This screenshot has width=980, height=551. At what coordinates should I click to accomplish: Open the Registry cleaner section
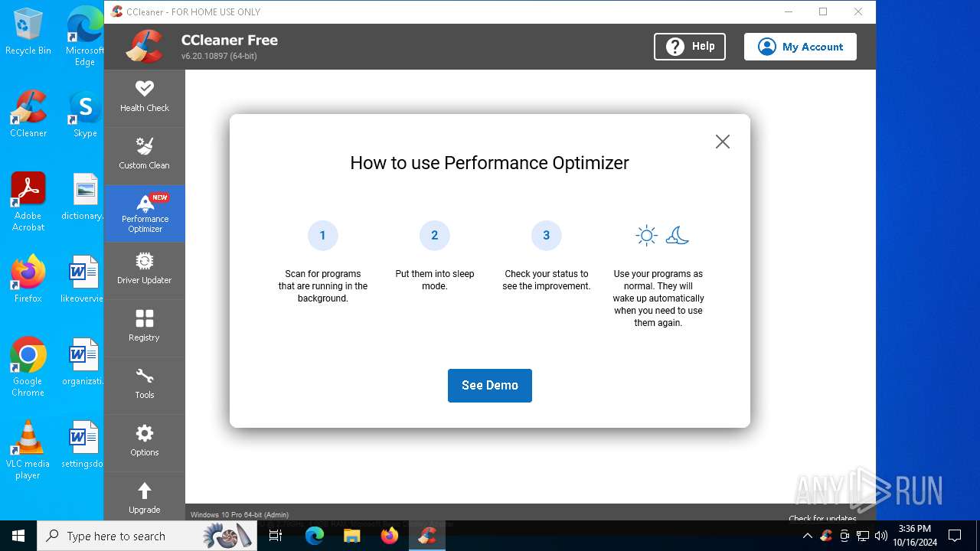(144, 328)
